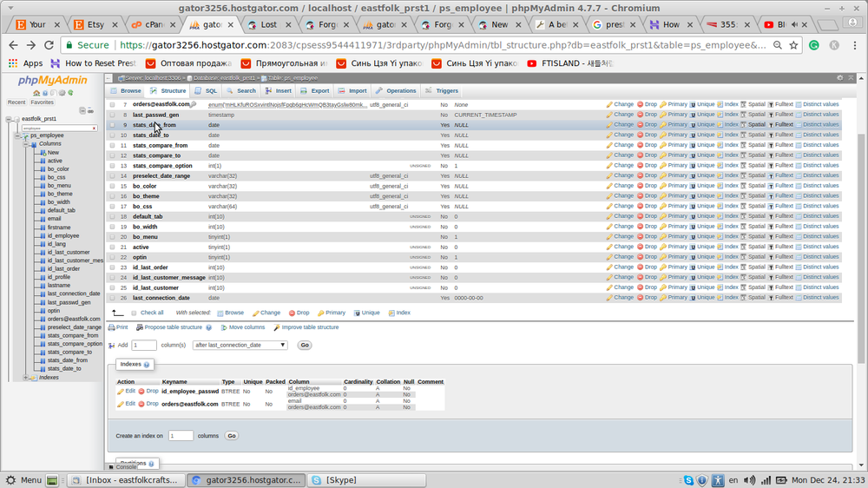This screenshot has width=868, height=488.
Task: Tick checkbox for last_connection_date row
Action: pos(112,298)
